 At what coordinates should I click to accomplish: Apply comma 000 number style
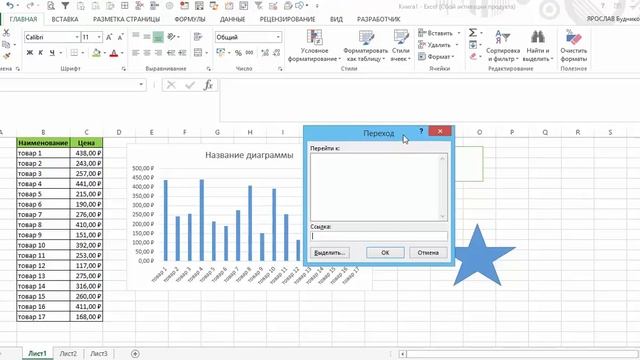pyautogui.click(x=249, y=53)
